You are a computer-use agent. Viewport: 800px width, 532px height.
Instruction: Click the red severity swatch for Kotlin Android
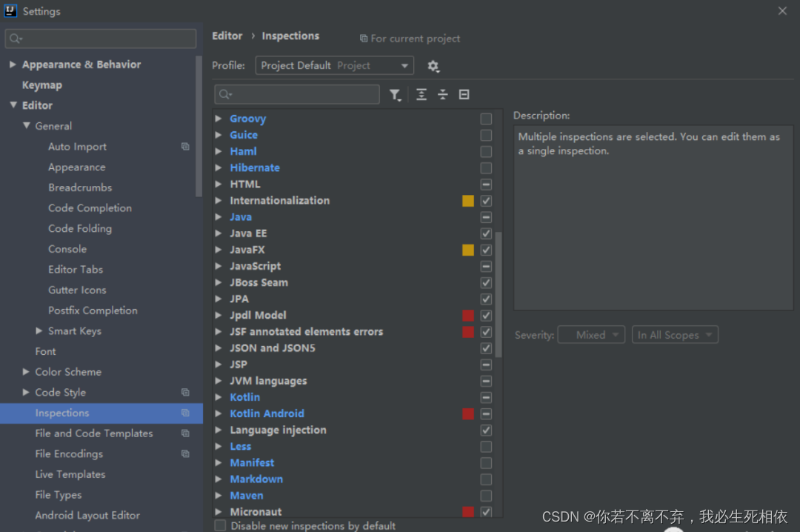tap(468, 413)
